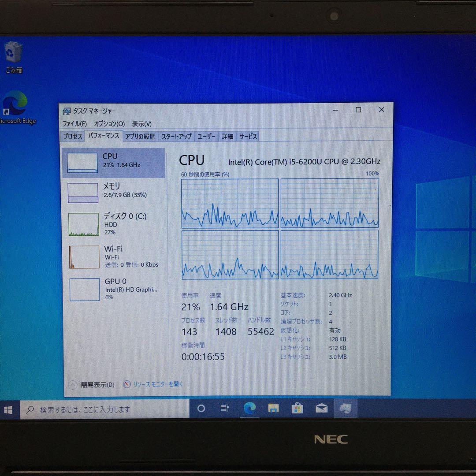Switch to the サービス tab
The image size is (476, 476).
248,137
